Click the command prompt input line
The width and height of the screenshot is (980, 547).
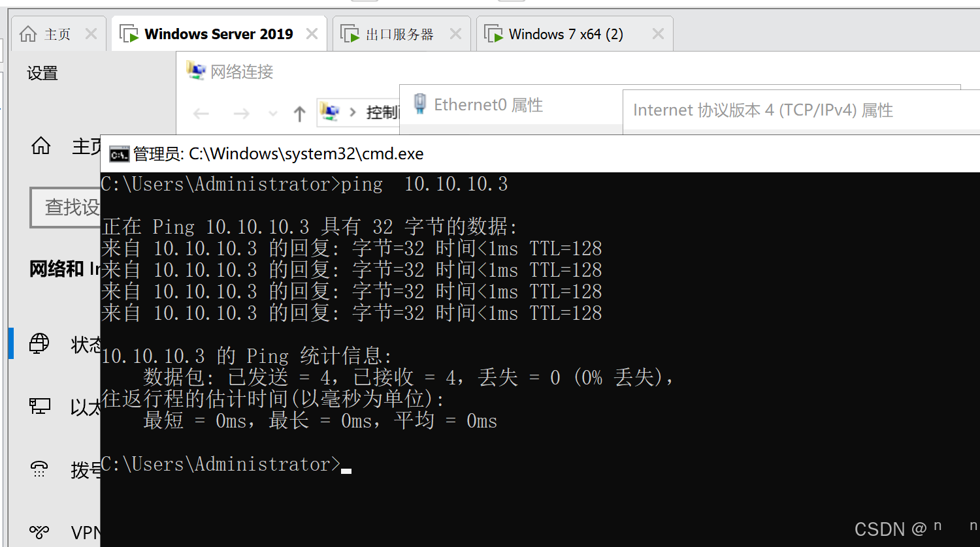[x=346, y=464]
